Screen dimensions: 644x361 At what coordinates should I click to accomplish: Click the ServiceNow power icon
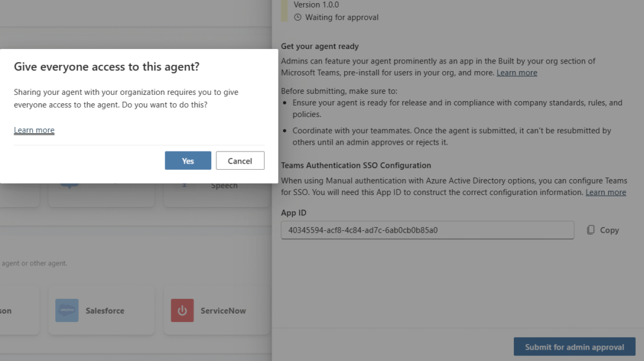[x=182, y=311]
